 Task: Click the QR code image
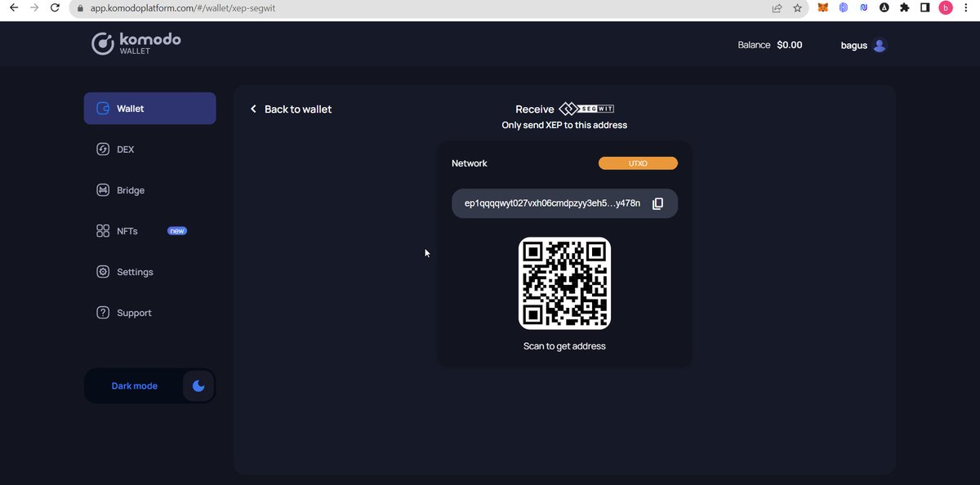[x=564, y=283]
